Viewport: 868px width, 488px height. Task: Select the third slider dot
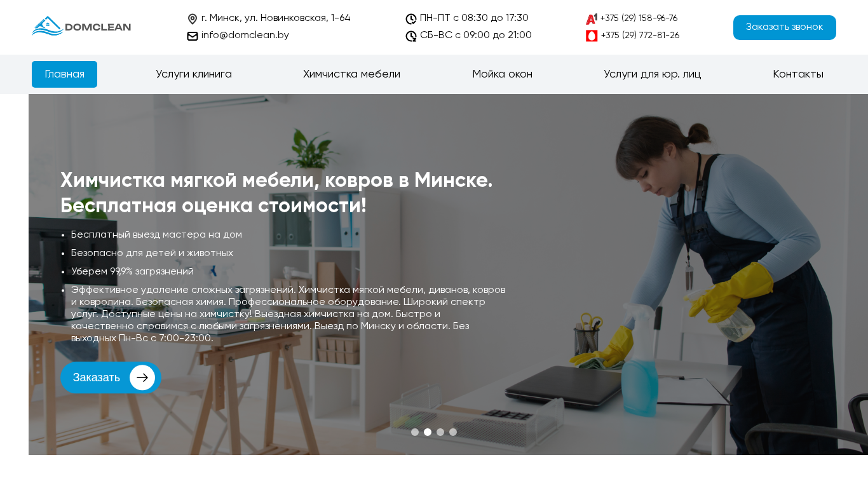[440, 432]
